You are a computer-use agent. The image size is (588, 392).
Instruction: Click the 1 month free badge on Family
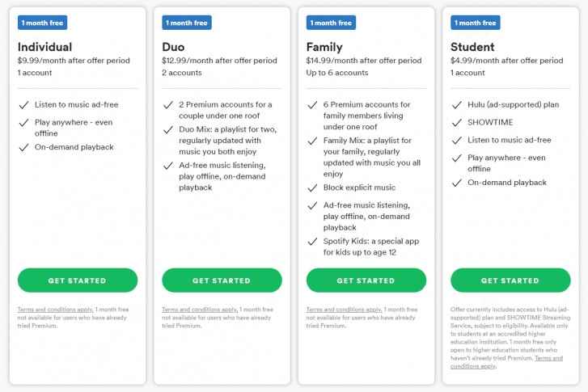point(330,23)
